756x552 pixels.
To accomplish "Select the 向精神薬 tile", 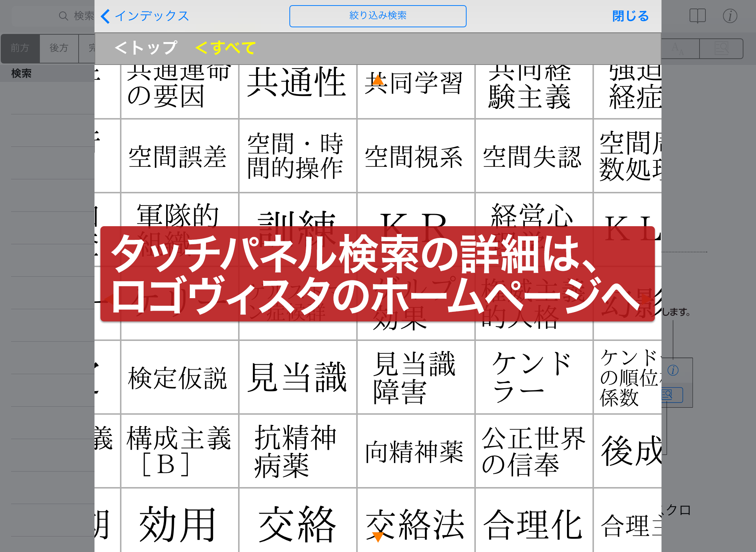I will coord(415,451).
